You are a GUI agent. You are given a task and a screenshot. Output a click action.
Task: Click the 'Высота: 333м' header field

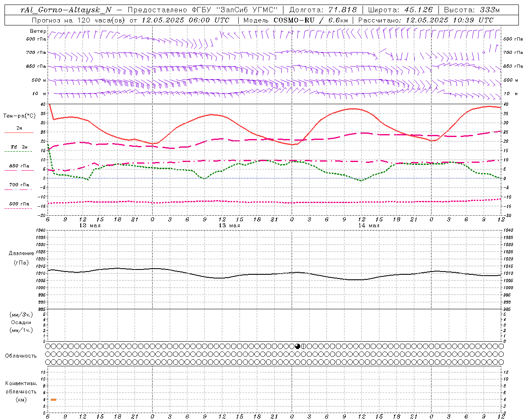472,10
